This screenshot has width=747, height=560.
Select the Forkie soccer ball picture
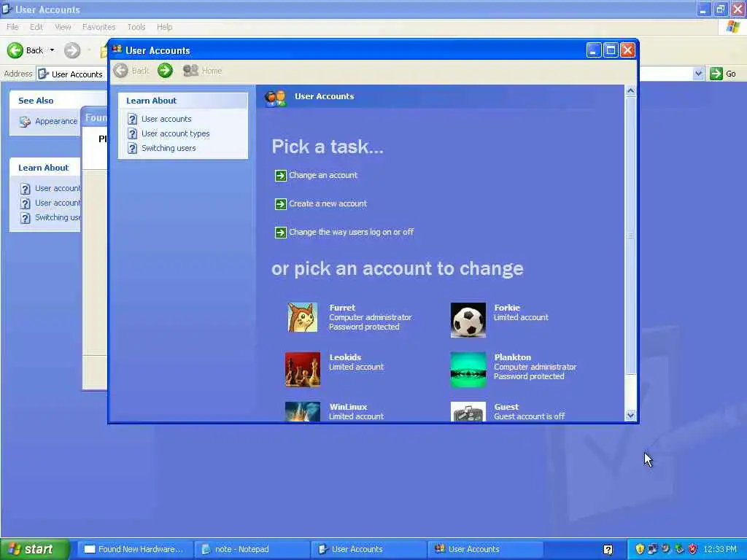(468, 320)
